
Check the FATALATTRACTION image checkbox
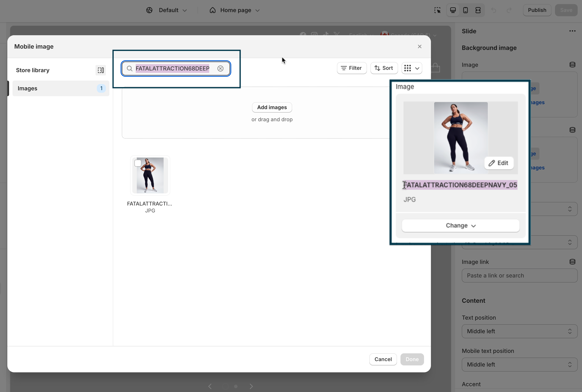click(x=138, y=163)
